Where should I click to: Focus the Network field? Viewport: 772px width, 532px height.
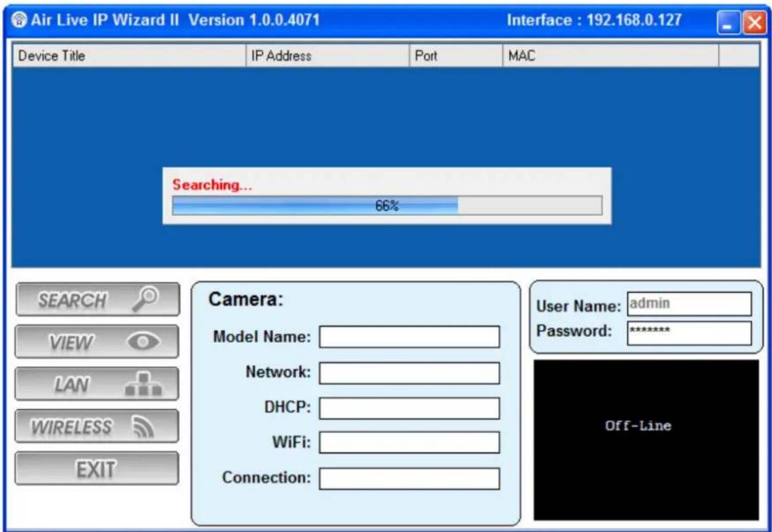tap(409, 373)
